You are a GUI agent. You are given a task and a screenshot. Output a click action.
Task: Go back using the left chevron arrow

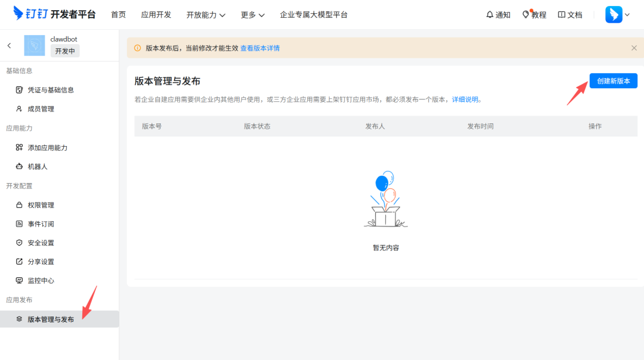(9, 45)
